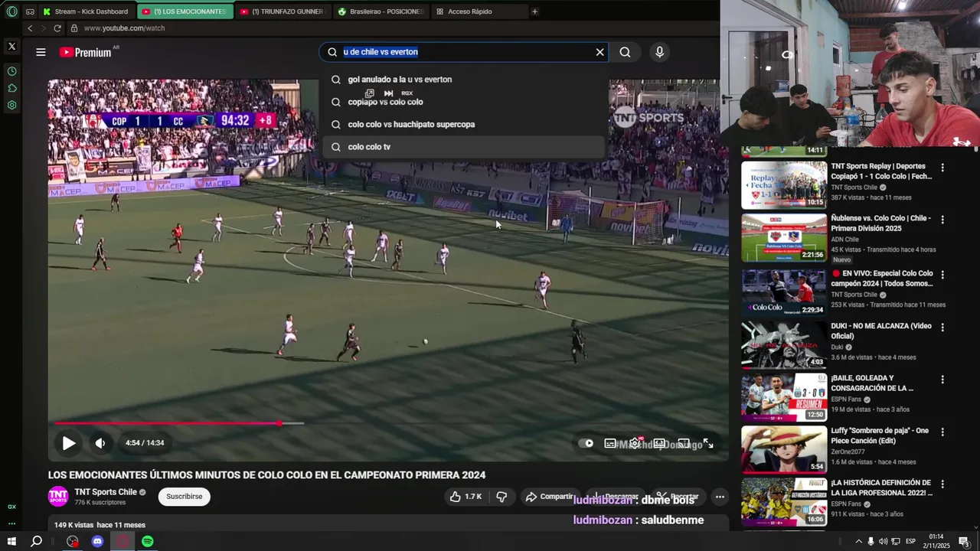Show hidden system tray icons chevron
The image size is (980, 551).
pos(858,542)
